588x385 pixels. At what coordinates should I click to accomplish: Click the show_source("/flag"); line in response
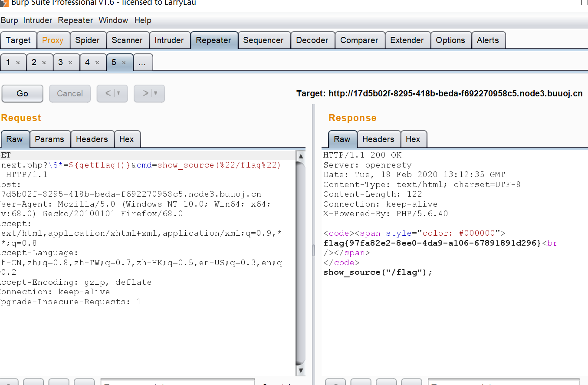coord(378,273)
